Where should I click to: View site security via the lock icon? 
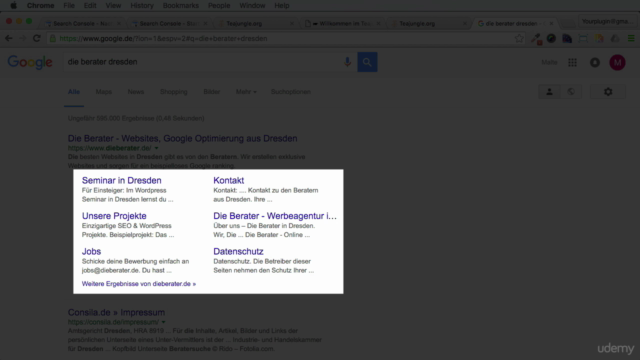click(x=53, y=38)
